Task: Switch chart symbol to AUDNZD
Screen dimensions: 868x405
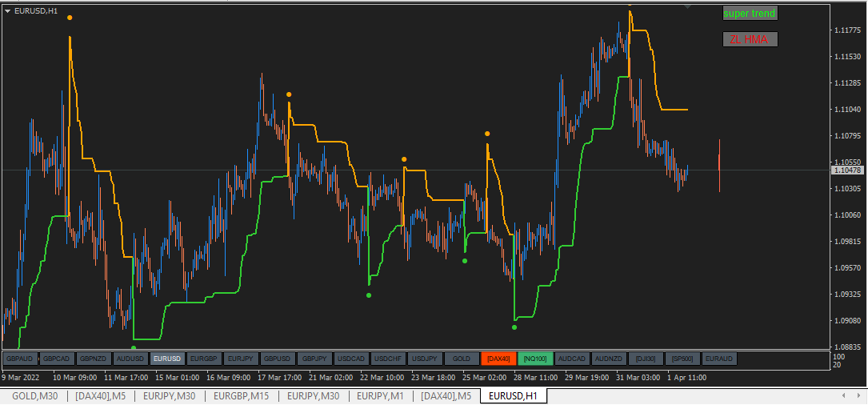Action: click(609, 359)
